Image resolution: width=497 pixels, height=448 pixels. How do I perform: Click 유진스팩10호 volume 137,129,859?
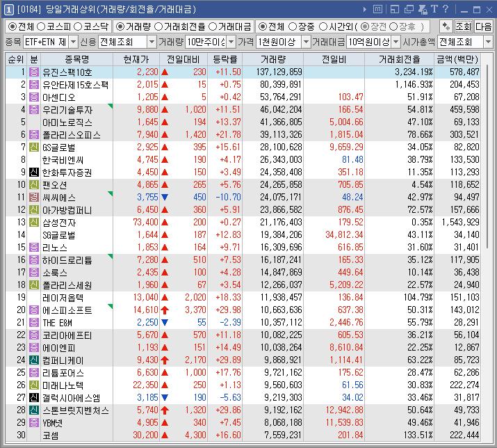tap(279, 72)
